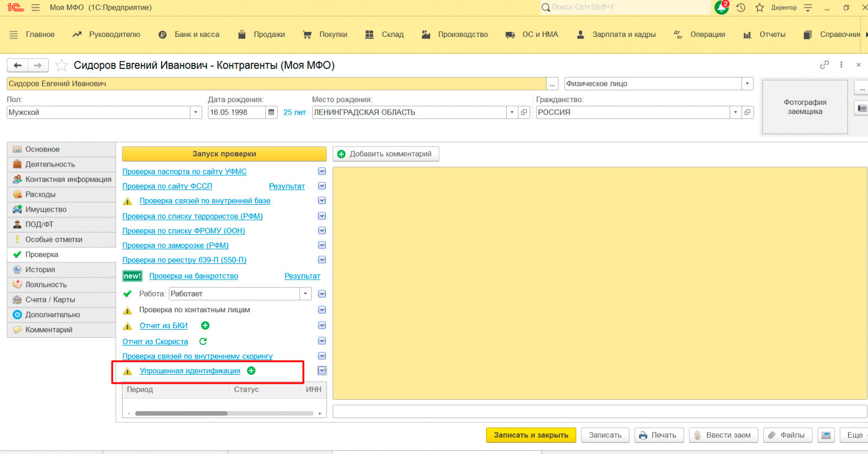
Task: Toggle checkbox for 639-П registry check
Action: click(322, 260)
